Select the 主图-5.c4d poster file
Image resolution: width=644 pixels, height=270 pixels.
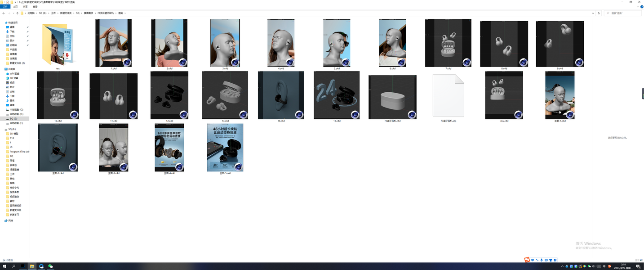[225, 148]
